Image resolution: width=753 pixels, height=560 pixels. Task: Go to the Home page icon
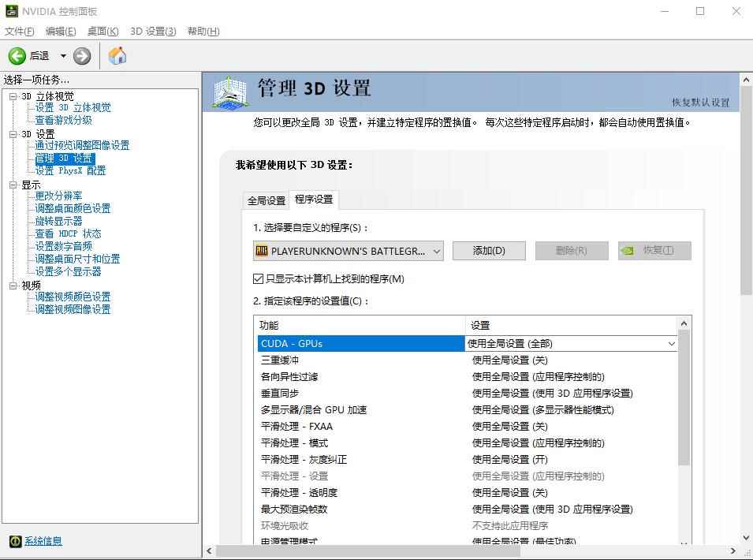pos(117,56)
